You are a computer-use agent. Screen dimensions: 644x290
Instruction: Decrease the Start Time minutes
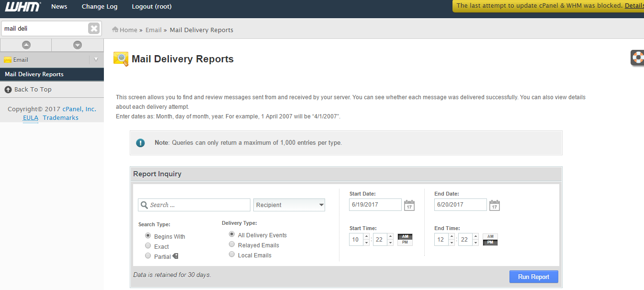[390, 243]
